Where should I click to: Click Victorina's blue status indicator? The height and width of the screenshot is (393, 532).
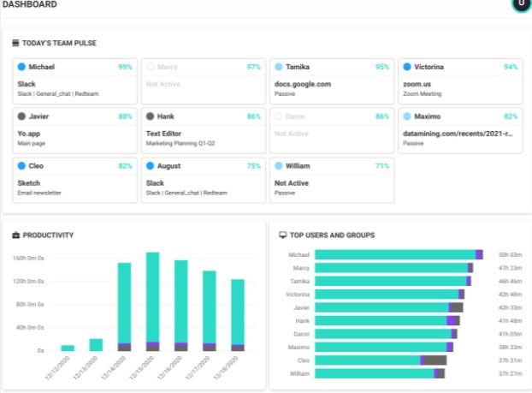(x=407, y=67)
